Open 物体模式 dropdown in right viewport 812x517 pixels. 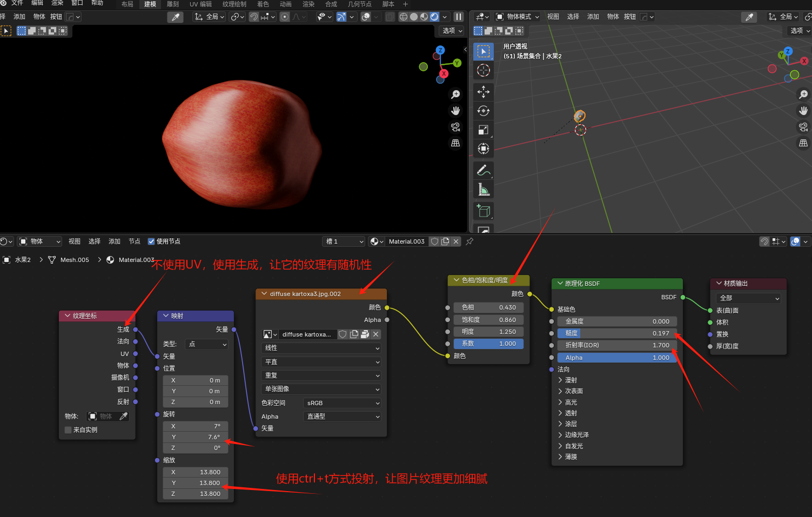tap(518, 17)
